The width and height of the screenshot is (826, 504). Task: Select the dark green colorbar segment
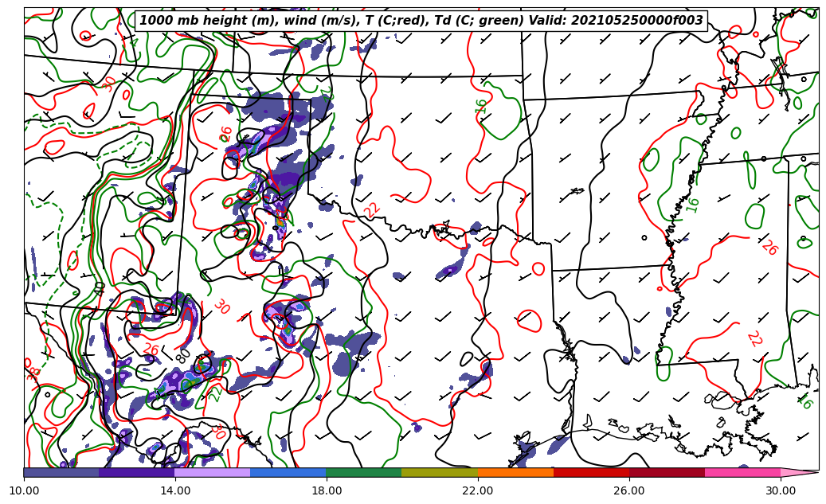[x=364, y=472]
